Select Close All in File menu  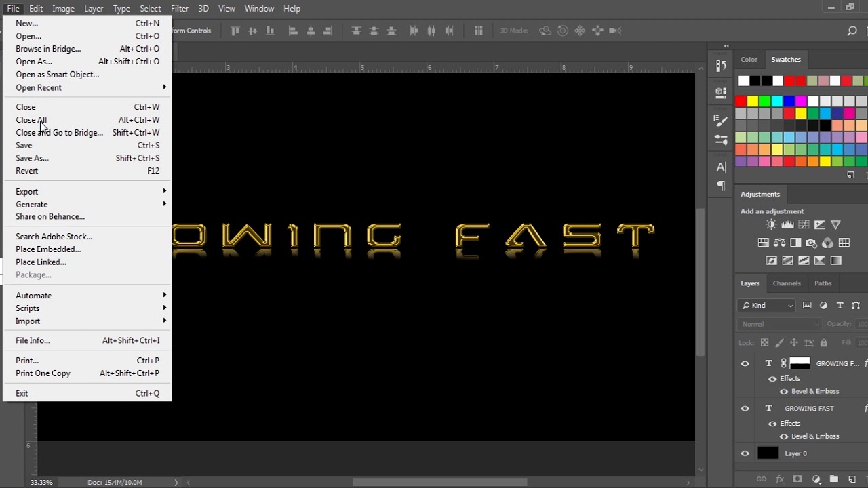click(x=87, y=120)
